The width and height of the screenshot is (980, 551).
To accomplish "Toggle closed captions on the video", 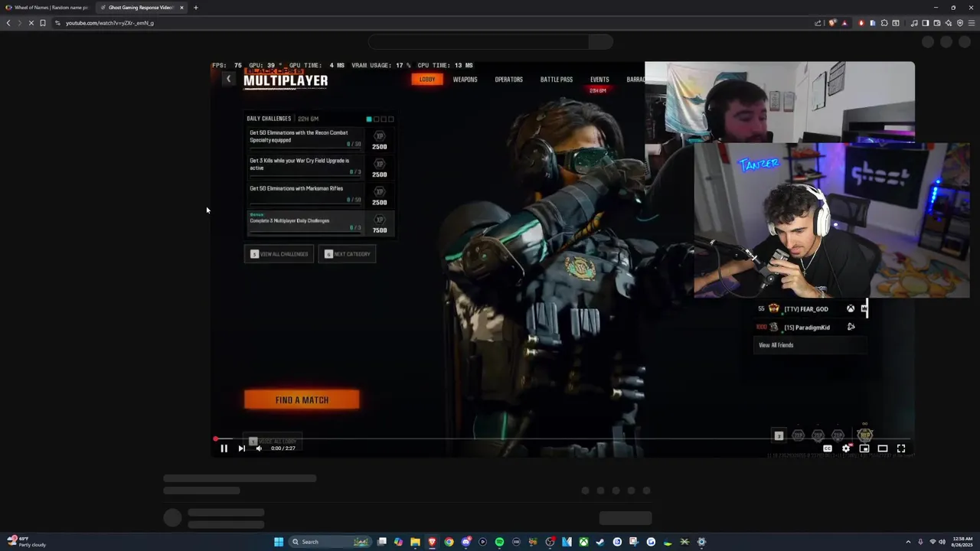I will click(828, 448).
